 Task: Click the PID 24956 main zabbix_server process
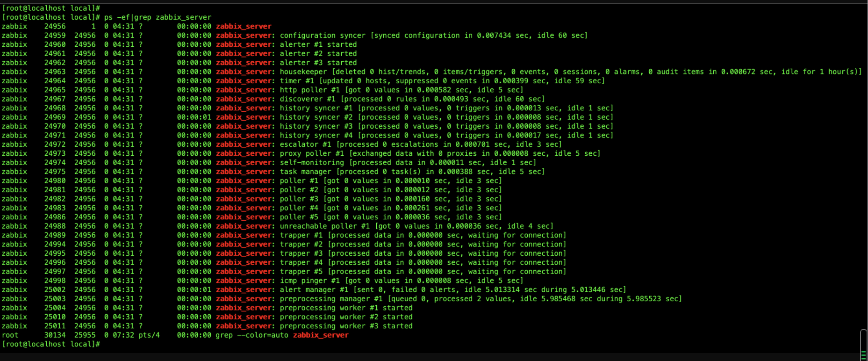pos(136,26)
